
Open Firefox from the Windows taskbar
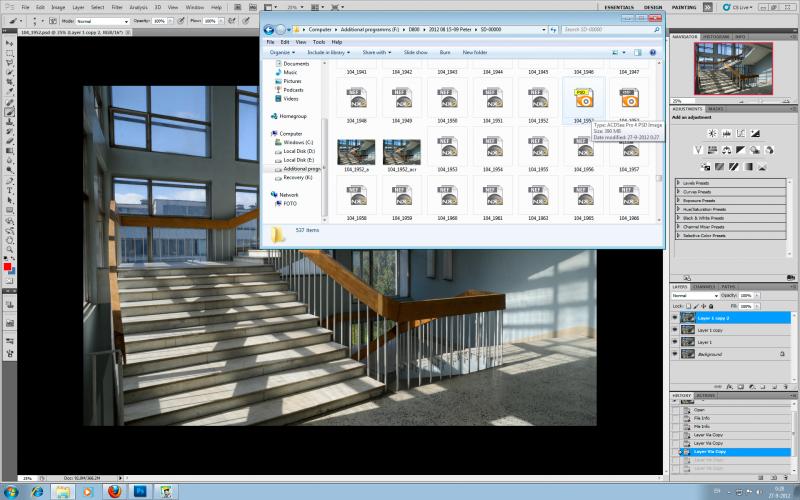[x=115, y=491]
